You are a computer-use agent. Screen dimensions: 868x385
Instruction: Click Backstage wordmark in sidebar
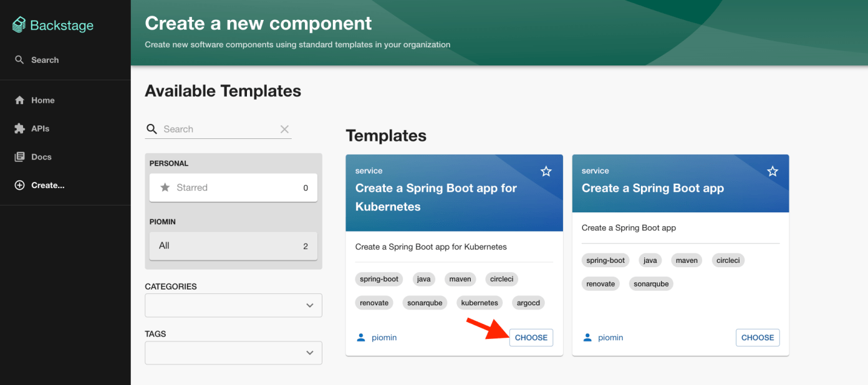click(62, 26)
